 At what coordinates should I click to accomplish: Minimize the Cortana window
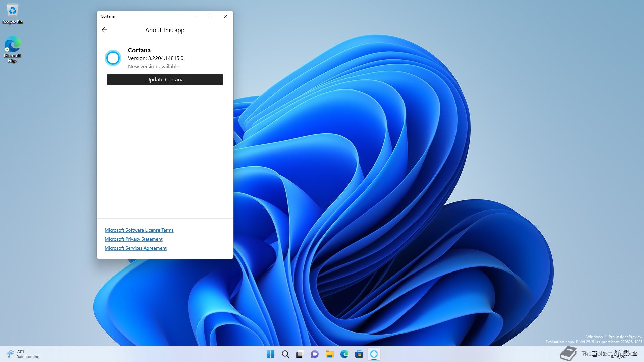[x=195, y=16]
